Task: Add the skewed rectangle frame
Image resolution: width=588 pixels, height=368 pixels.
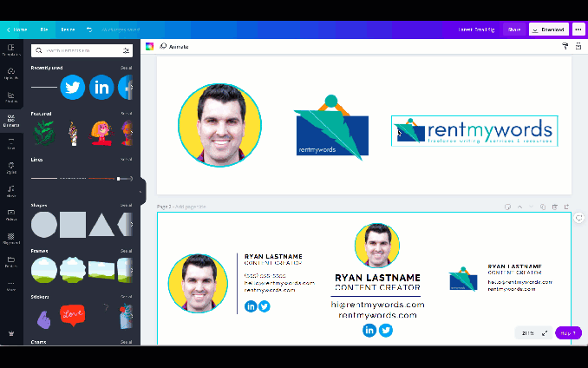Action: (101, 270)
